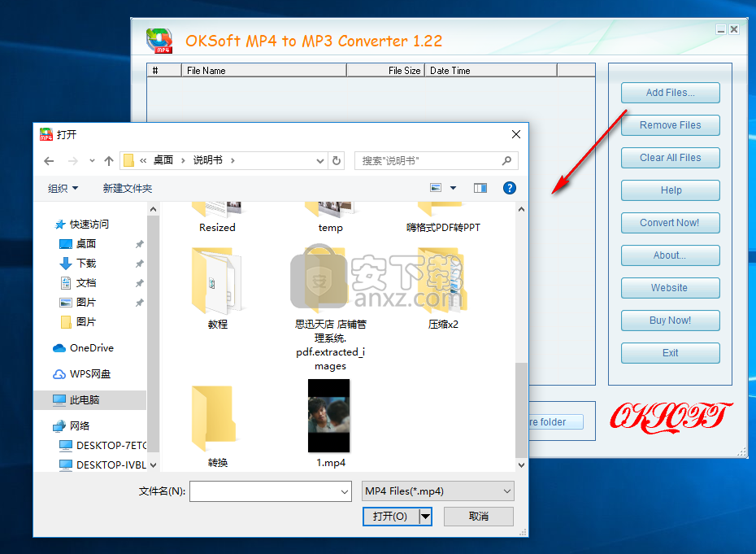Select DESKTOP-7ETC network computer
This screenshot has width=756, height=554.
tap(102, 446)
